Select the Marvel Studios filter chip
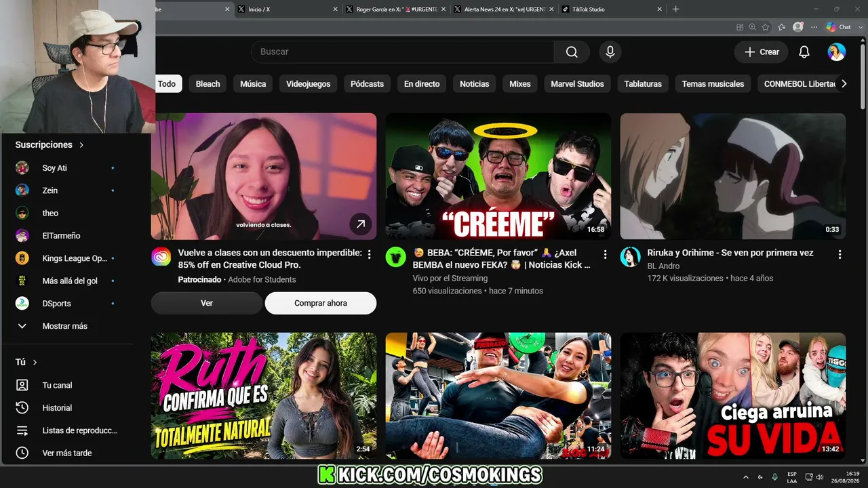This screenshot has height=488, width=868. (577, 84)
